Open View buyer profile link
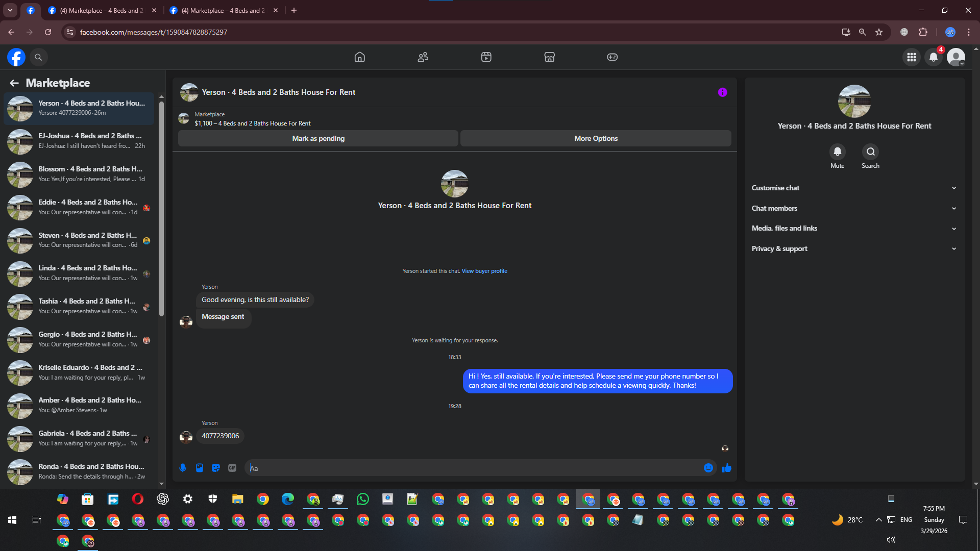Screen dimensions: 980x551 click(x=484, y=271)
